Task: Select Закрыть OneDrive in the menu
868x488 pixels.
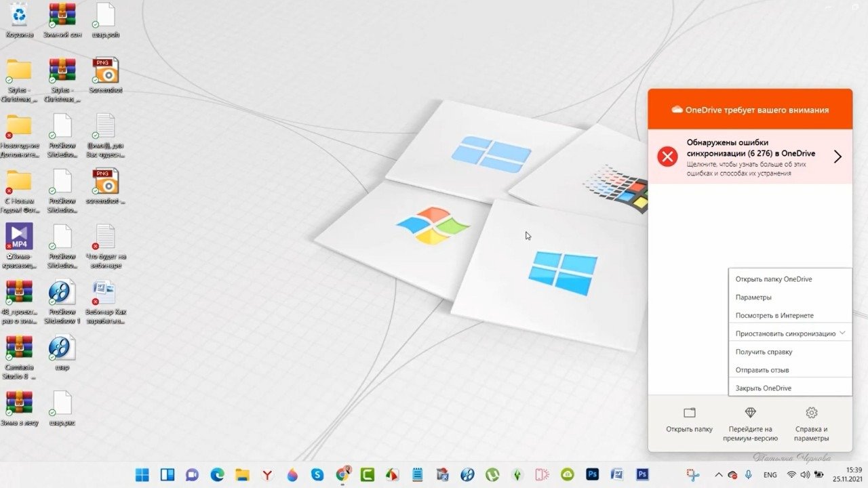Action: tap(790, 388)
